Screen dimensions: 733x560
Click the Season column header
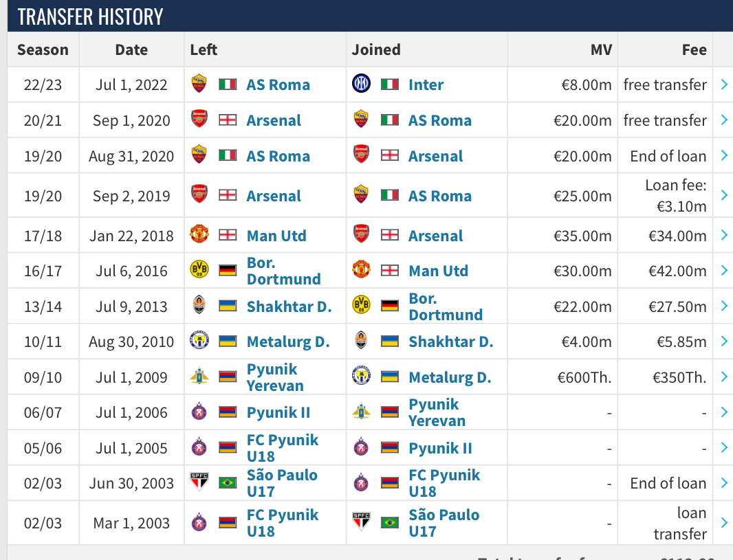tap(43, 49)
